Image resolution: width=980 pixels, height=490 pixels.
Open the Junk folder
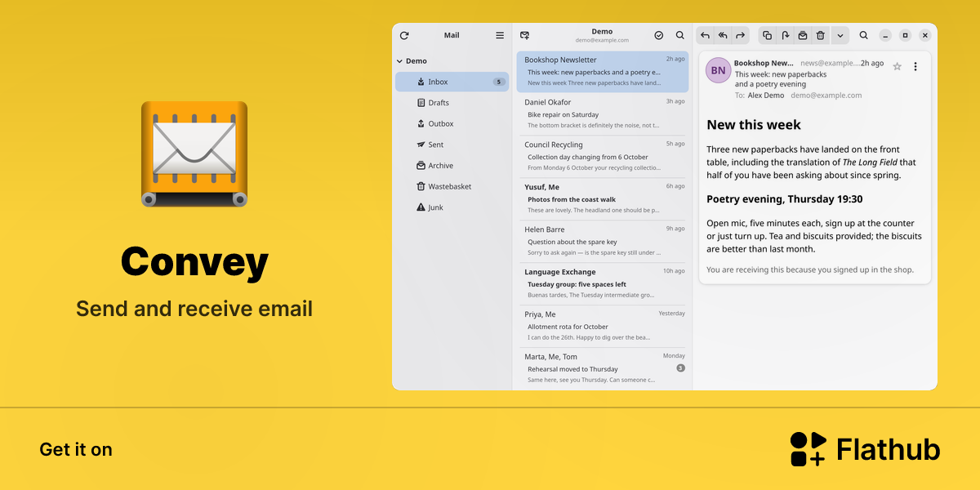click(x=452, y=207)
